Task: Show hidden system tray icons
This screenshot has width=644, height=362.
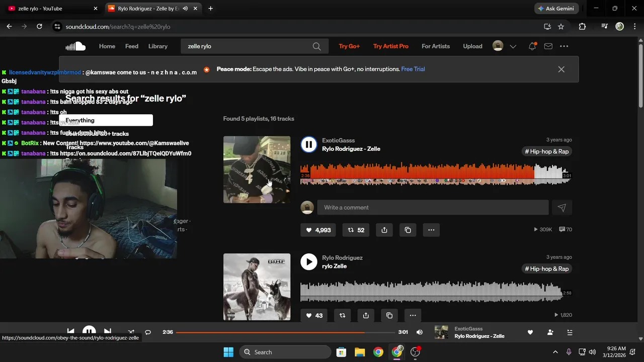Action: [555, 352]
